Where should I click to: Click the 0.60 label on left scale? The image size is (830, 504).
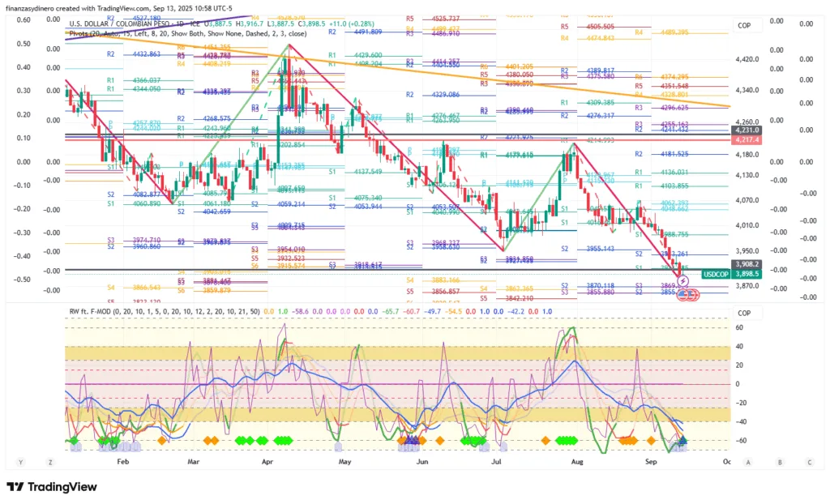24,19
